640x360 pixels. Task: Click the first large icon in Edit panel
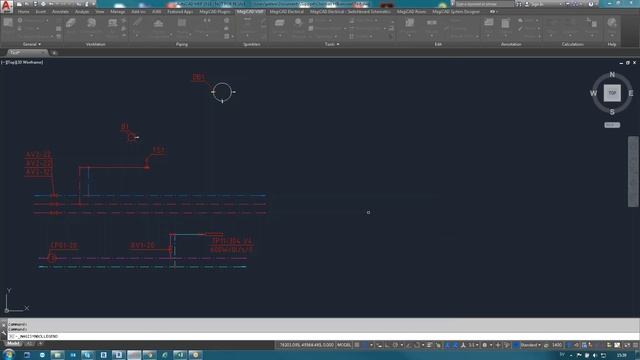coord(410,23)
